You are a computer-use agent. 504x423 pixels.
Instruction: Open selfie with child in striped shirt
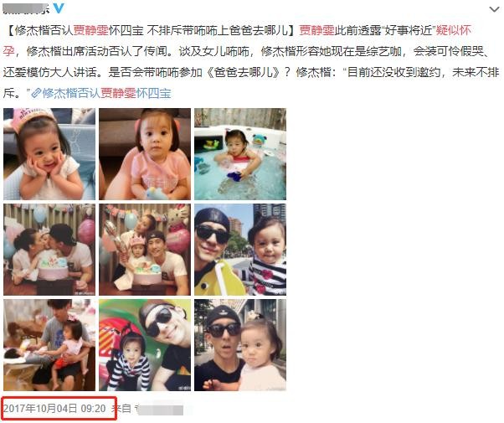click(x=145, y=345)
